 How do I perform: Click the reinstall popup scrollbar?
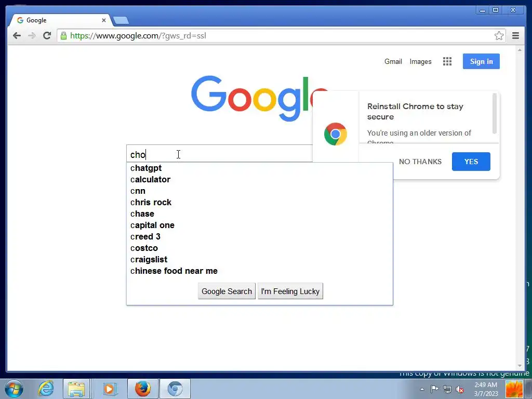tap(495, 114)
